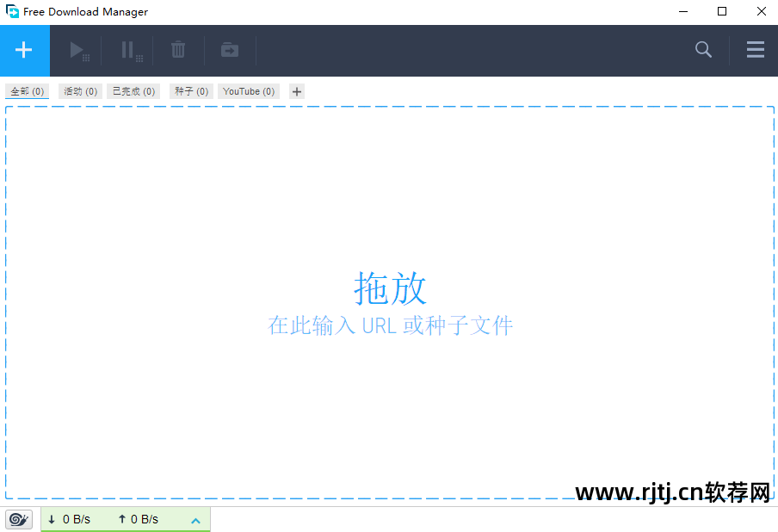
Task: Maximize the Free Download Manager window
Action: point(722,11)
